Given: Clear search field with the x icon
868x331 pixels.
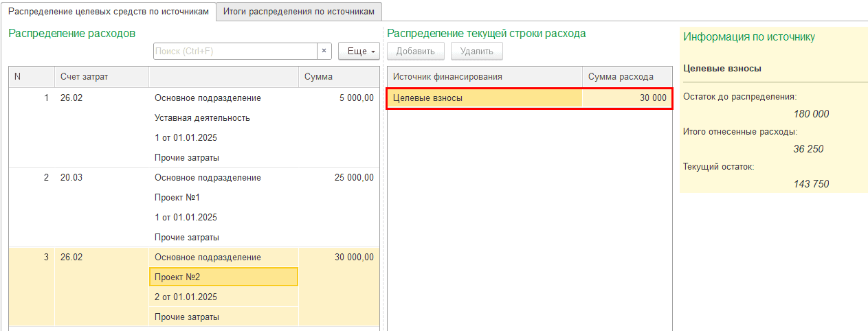Looking at the screenshot, I should 324,52.
